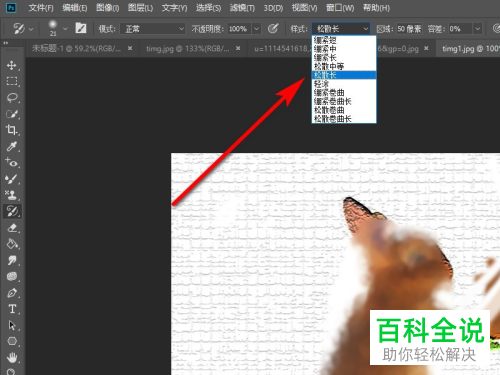
Task: Open the 选择(S) menu
Action: click(208, 8)
